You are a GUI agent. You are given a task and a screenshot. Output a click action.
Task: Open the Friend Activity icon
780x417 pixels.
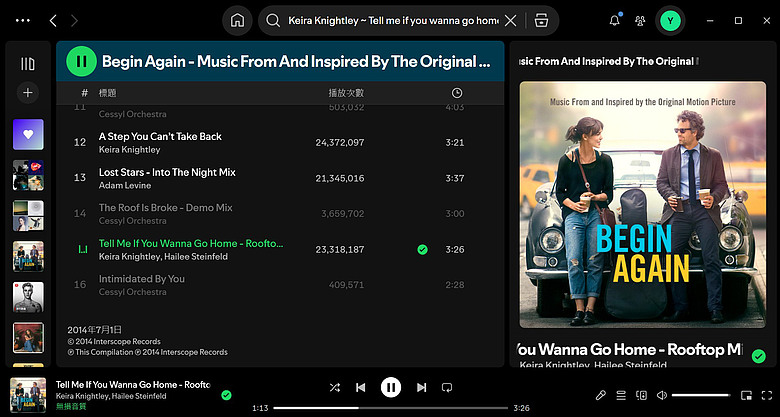pos(640,20)
